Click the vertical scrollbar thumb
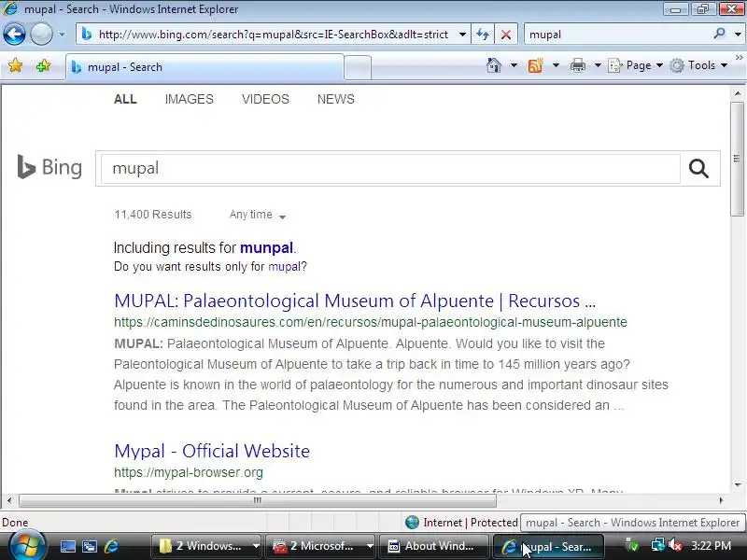Screen dimensions: 747x560 click(738, 159)
